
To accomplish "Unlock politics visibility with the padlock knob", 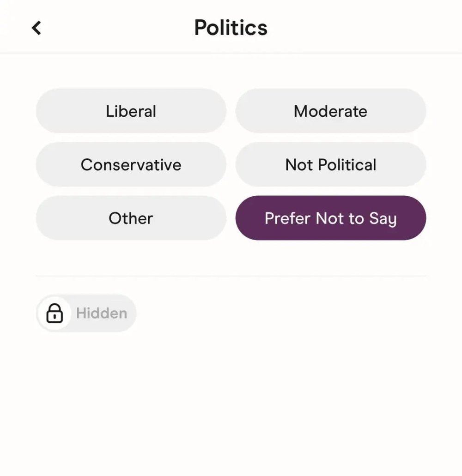I will point(55,313).
